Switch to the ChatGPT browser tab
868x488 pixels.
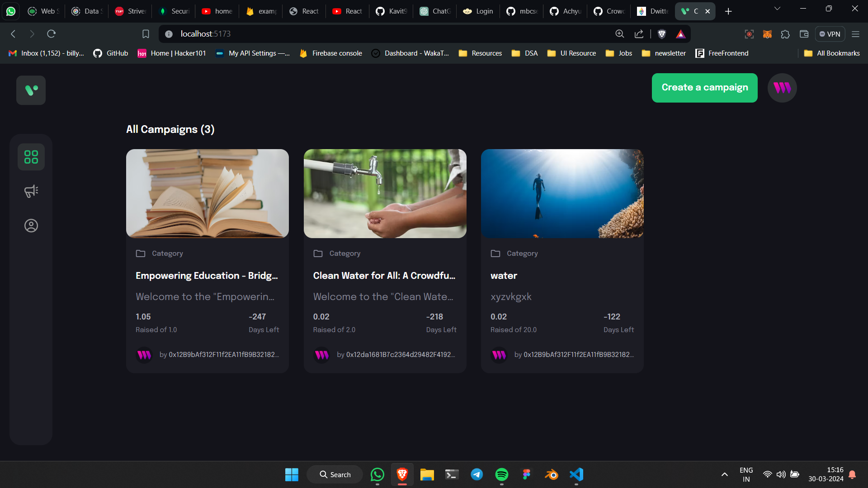click(x=435, y=11)
